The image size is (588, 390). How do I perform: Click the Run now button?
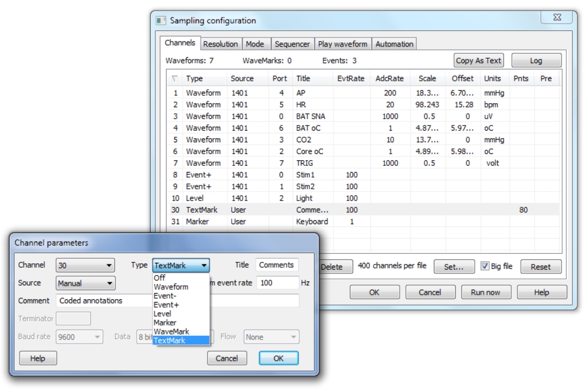pyautogui.click(x=485, y=292)
